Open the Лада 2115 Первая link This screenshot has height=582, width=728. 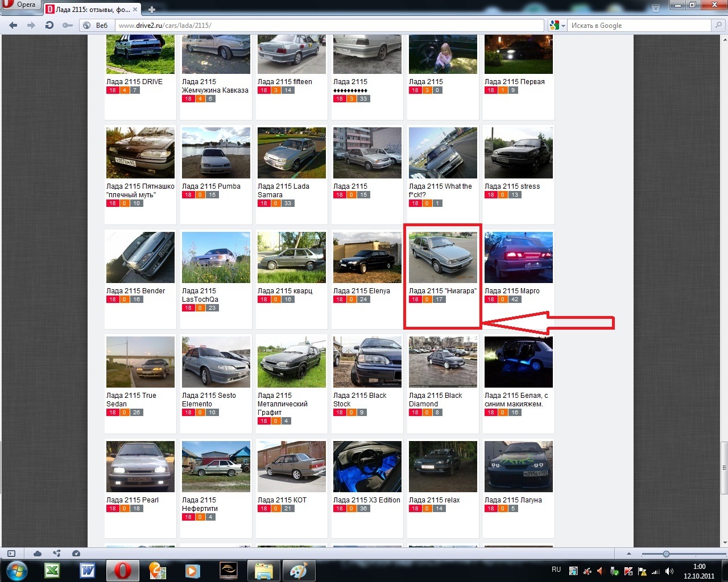pyautogui.click(x=515, y=82)
